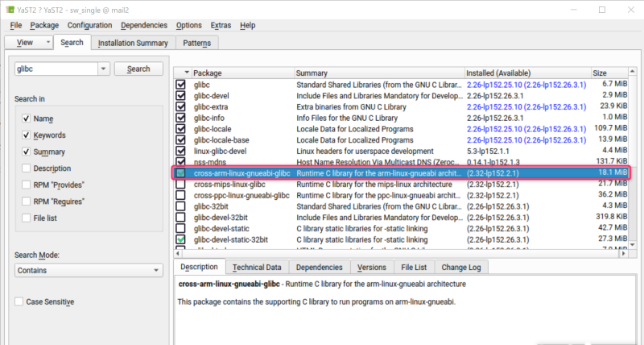Toggle status checkbox for glibc-extra
This screenshot has height=345, width=644.
[x=180, y=107]
